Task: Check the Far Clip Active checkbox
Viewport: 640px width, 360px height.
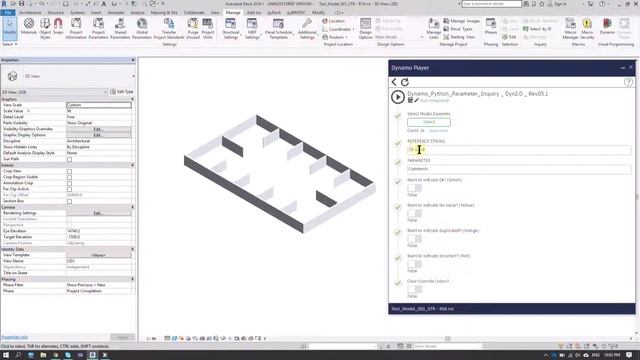Action: click(69, 189)
